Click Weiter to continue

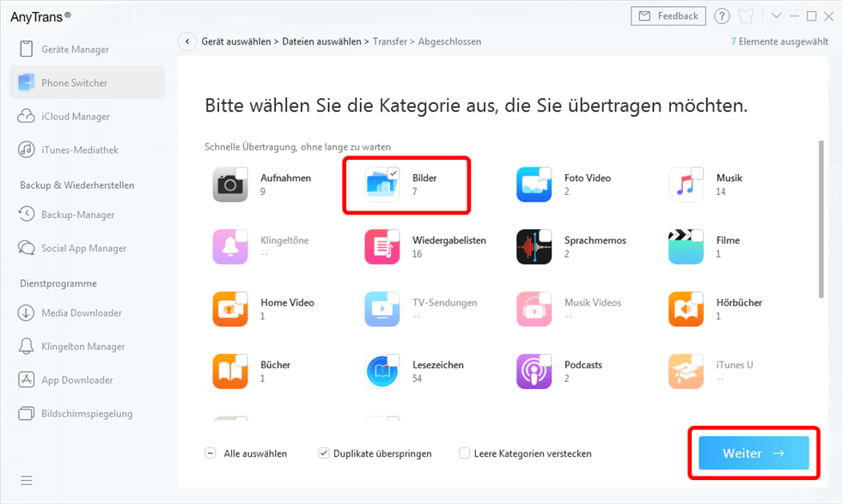[x=754, y=453]
